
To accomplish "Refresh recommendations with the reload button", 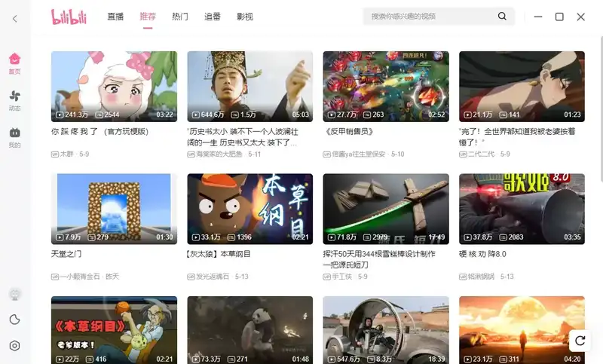I will click(580, 340).
